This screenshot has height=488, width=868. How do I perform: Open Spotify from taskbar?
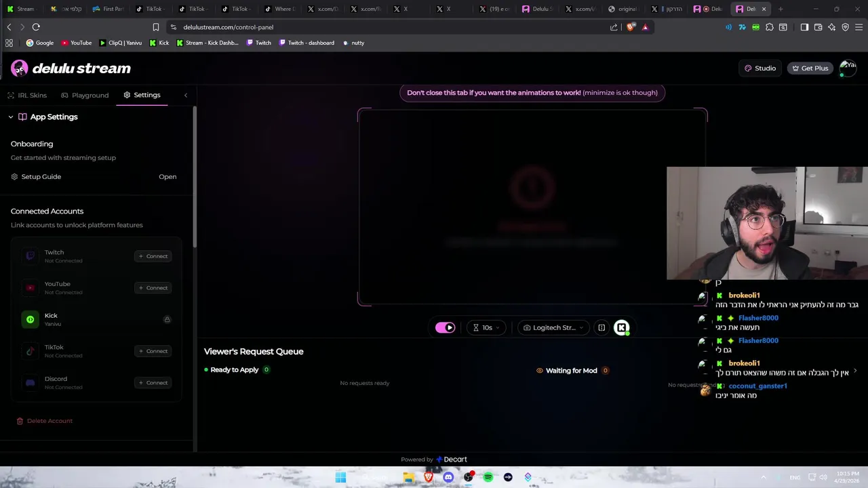488,477
